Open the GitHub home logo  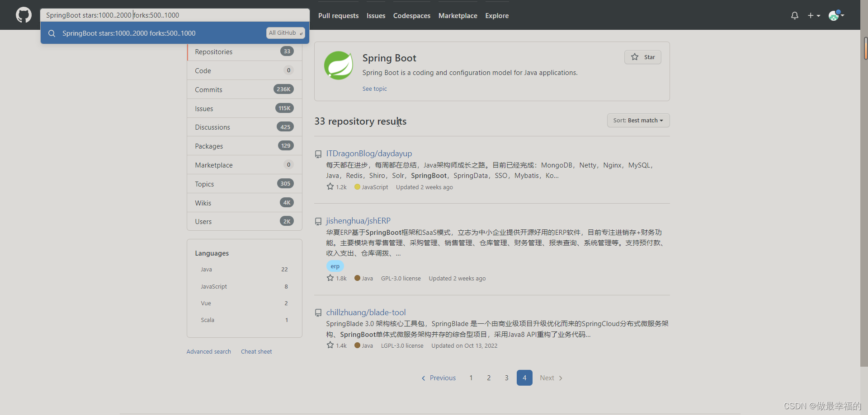(24, 15)
